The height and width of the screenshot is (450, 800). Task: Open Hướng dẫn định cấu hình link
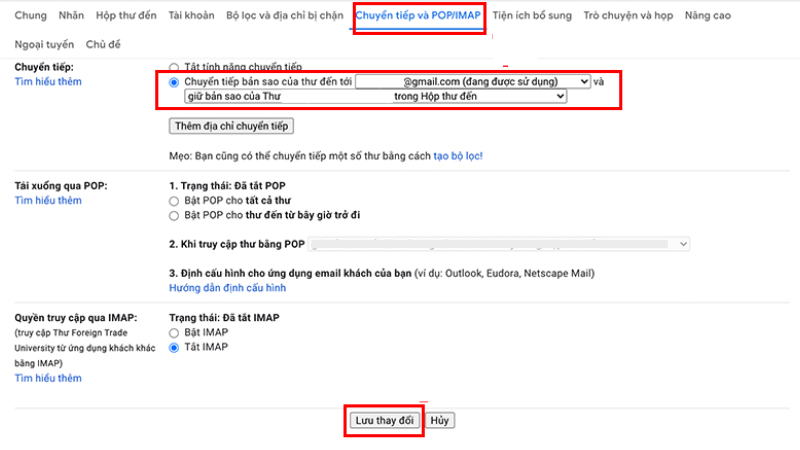pyautogui.click(x=228, y=288)
